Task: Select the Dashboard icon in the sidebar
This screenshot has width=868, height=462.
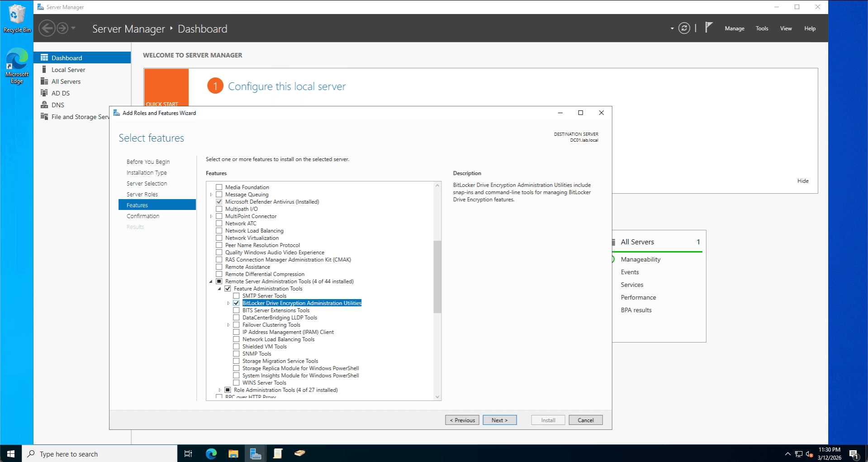Action: (44, 57)
